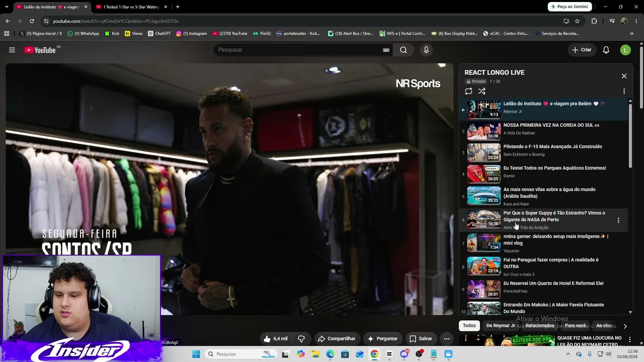Viewport: 644px width, 362px height.
Task: Show next filter chips arrow
Action: pyautogui.click(x=625, y=326)
